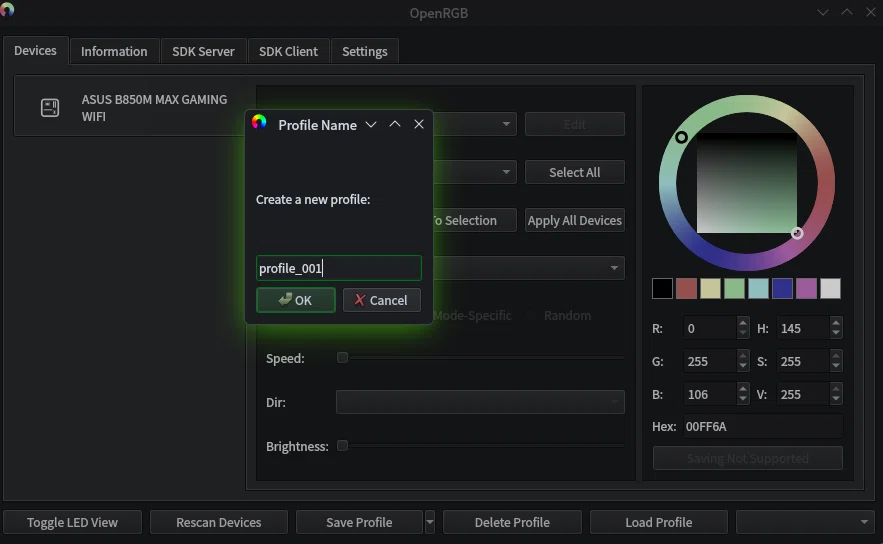This screenshot has height=544, width=883.
Task: Decrease the S value with down arrow
Action: click(x=836, y=366)
